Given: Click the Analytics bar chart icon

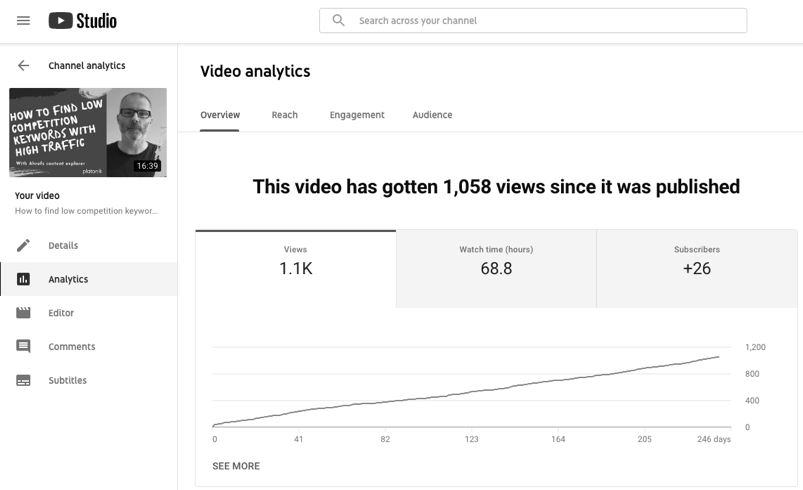Looking at the screenshot, I should coord(23,280).
